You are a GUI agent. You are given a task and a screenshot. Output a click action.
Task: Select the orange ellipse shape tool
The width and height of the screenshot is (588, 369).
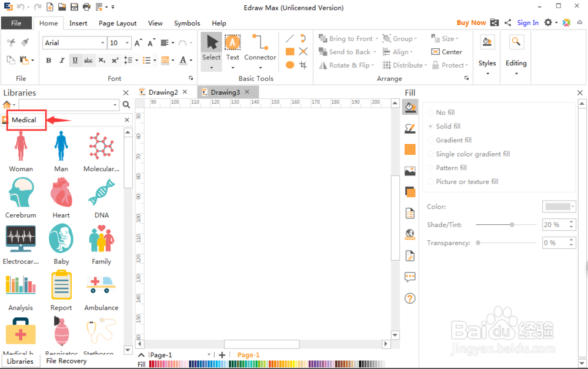(289, 65)
